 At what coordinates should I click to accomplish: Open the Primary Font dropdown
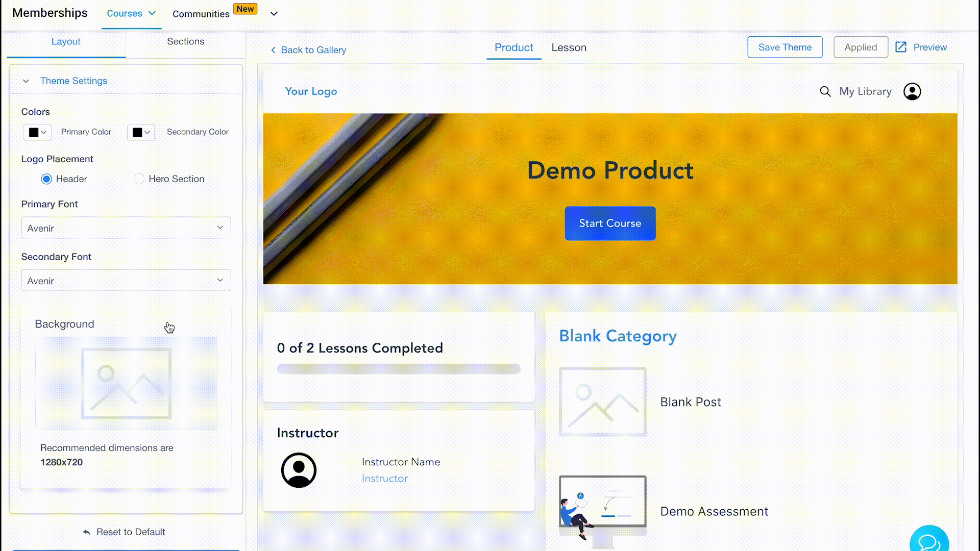pos(126,228)
